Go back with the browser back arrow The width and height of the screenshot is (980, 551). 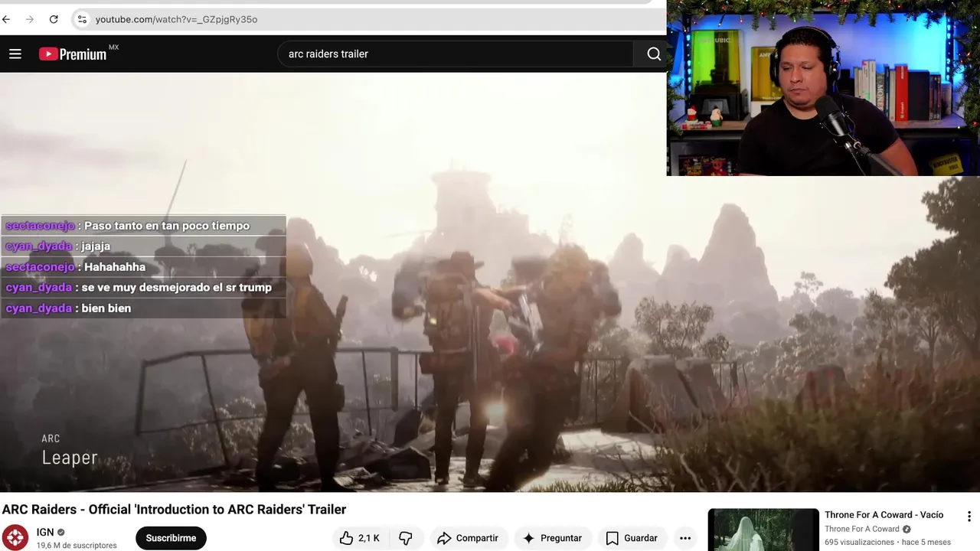(7, 19)
